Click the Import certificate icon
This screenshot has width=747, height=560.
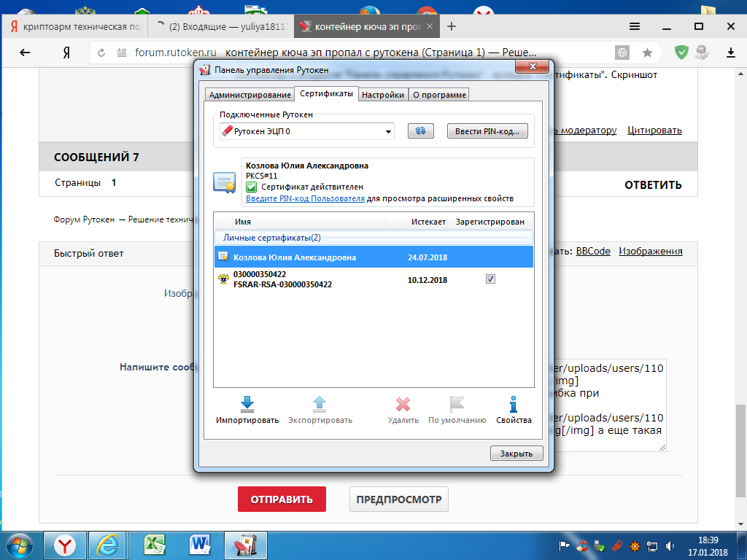pos(247,405)
